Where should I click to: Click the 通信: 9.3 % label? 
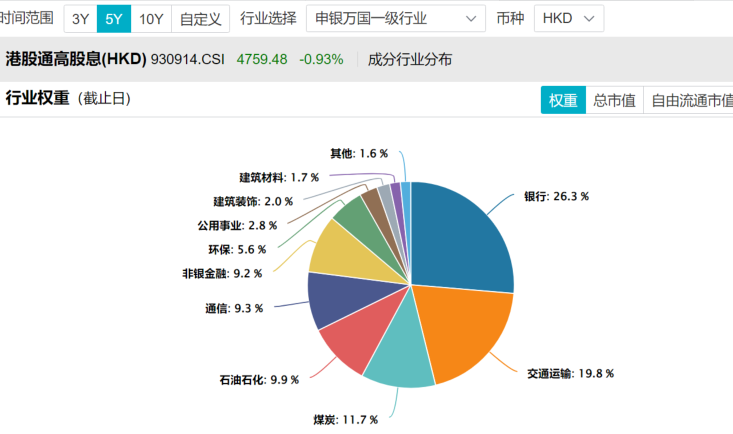(x=234, y=309)
